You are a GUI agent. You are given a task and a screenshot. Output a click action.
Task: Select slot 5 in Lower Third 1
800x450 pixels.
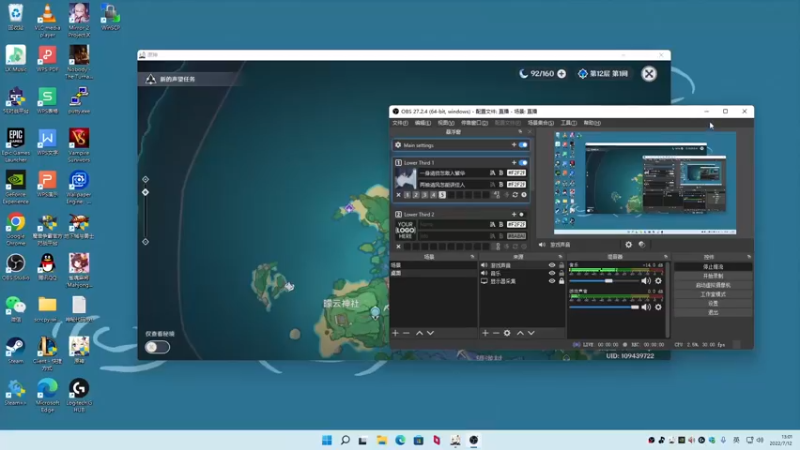coord(442,195)
